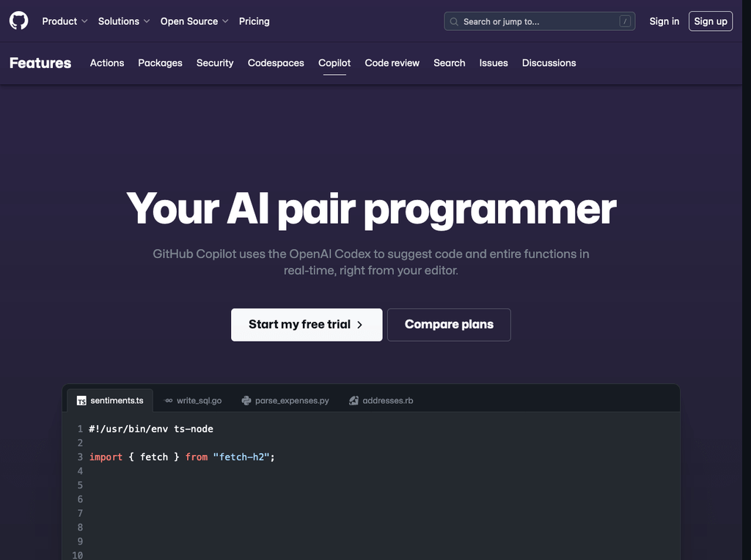Click the Go icon on write_sql.go
751x560 pixels.
(168, 401)
